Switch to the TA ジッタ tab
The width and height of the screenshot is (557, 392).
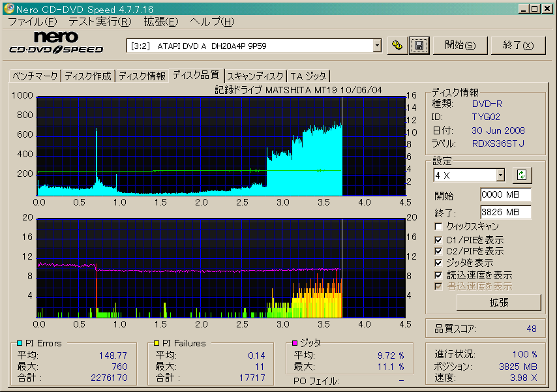[x=308, y=76]
